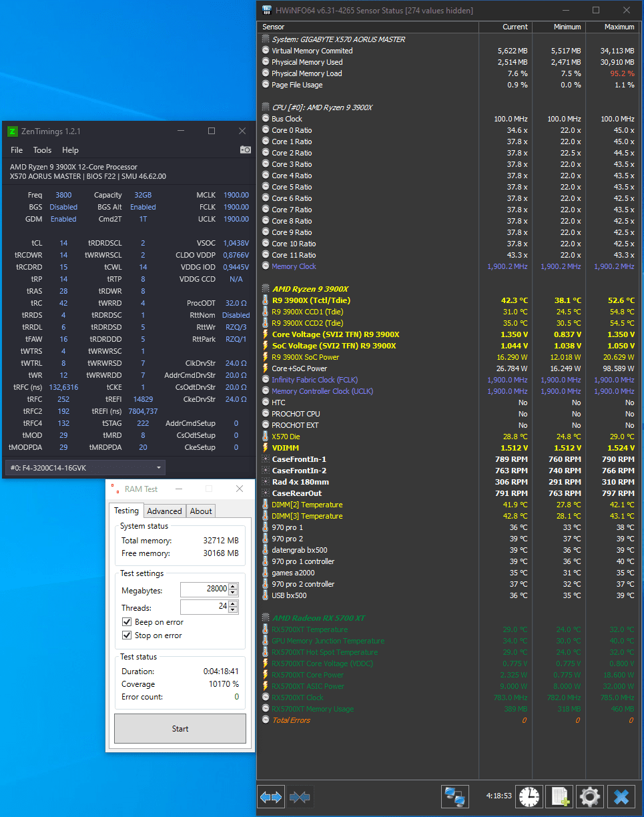Image resolution: width=644 pixels, height=817 pixels.
Task: Click the green Z ZenTimings title icon
Action: pos(12,131)
